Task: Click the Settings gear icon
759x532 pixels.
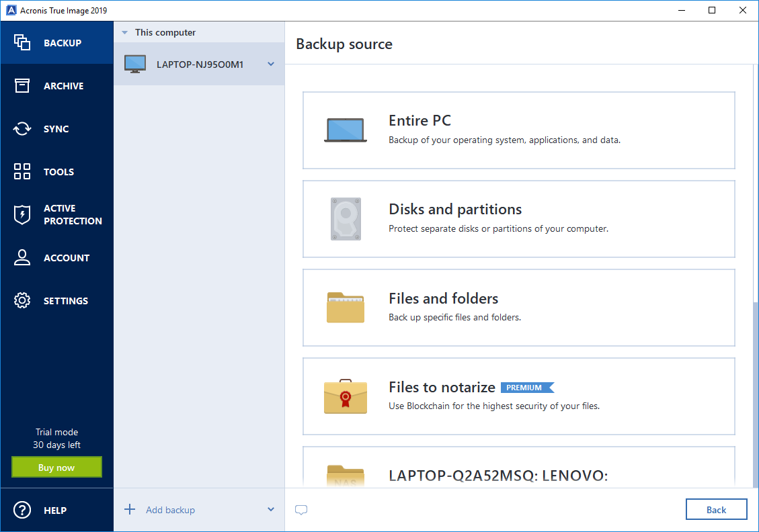Action: click(22, 301)
